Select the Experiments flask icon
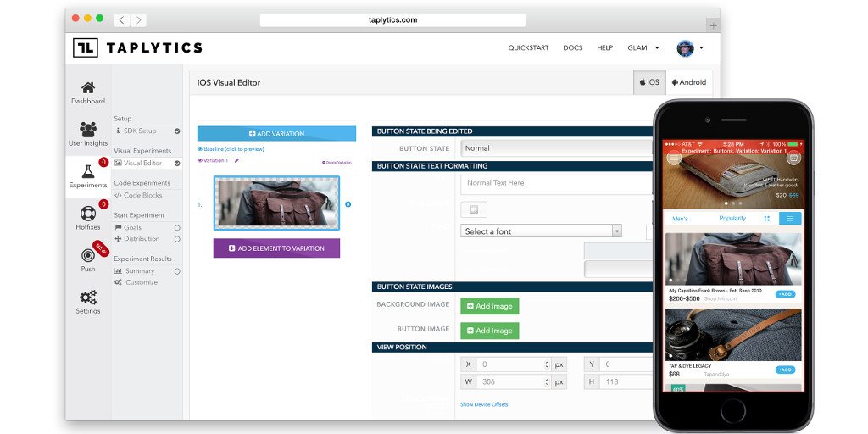Screen dimensions: 868x434 (x=88, y=171)
